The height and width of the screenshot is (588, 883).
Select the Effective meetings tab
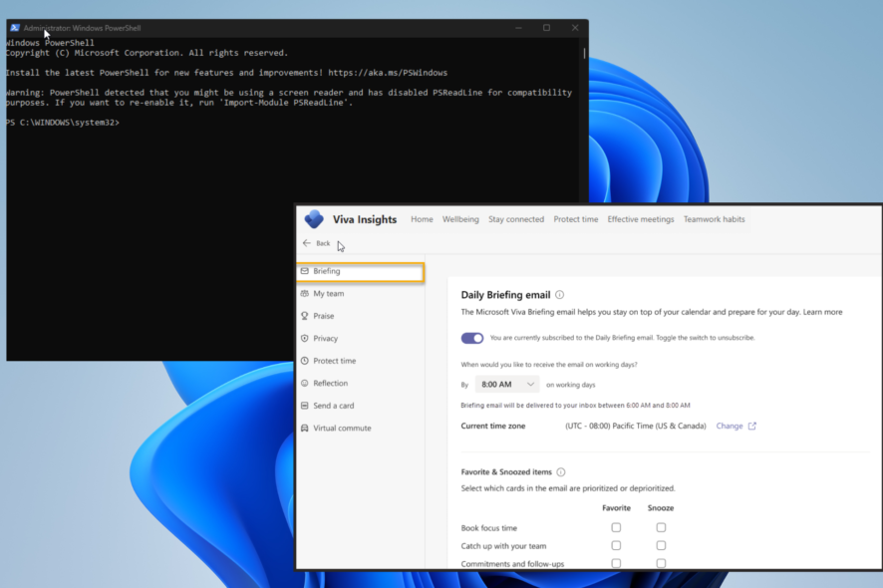coord(641,219)
